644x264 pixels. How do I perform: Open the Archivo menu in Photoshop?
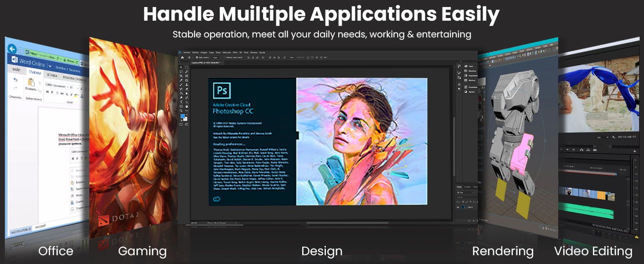(x=187, y=52)
